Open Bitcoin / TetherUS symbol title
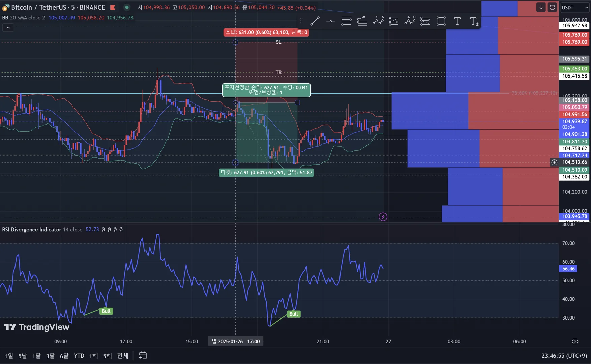This screenshot has height=364, width=591. click(58, 7)
